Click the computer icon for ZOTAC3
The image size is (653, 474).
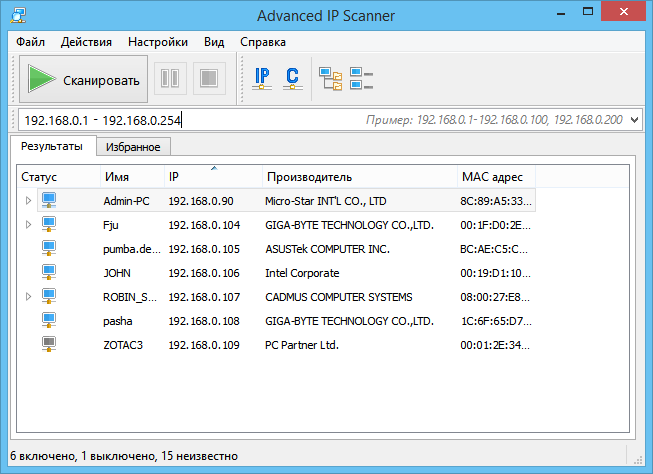coord(49,345)
